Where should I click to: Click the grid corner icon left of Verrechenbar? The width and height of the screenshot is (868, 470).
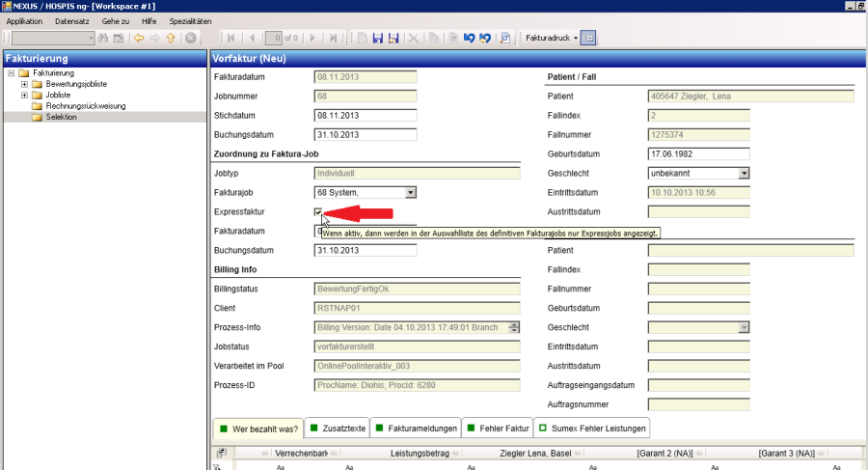221,453
